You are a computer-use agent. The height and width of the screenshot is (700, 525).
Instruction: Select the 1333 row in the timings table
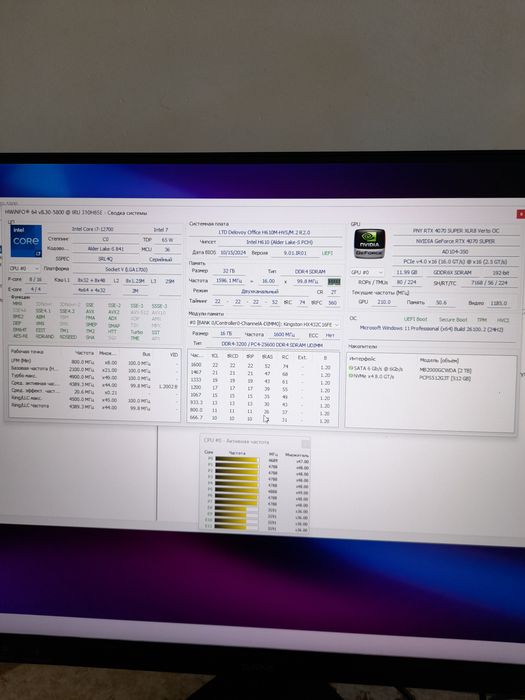[x=262, y=381]
